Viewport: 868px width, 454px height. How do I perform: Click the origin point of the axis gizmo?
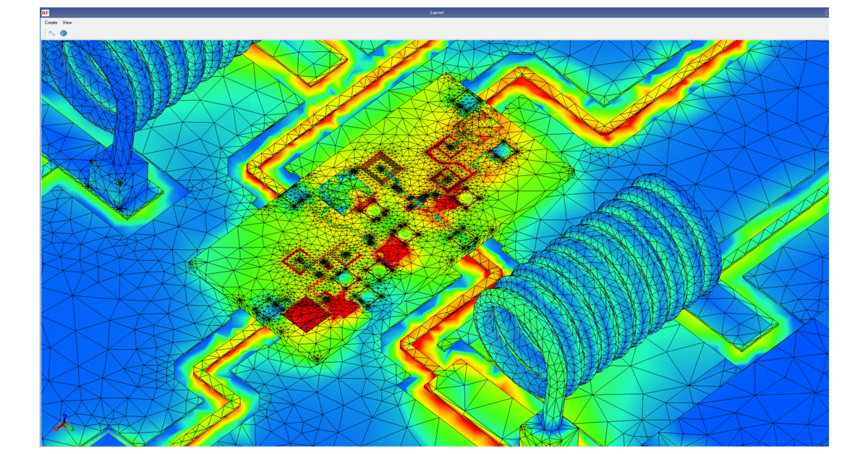click(x=64, y=424)
